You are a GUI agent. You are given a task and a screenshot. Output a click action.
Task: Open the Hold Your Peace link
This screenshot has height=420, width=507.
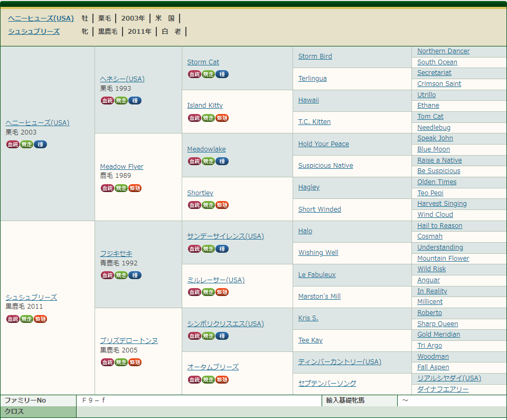[323, 144]
